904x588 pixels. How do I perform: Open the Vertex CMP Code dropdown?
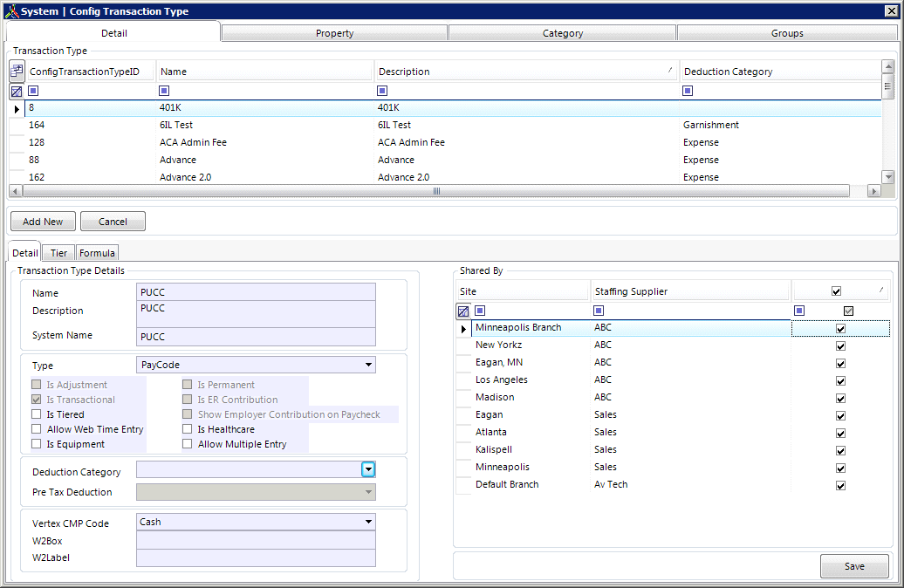click(x=368, y=522)
